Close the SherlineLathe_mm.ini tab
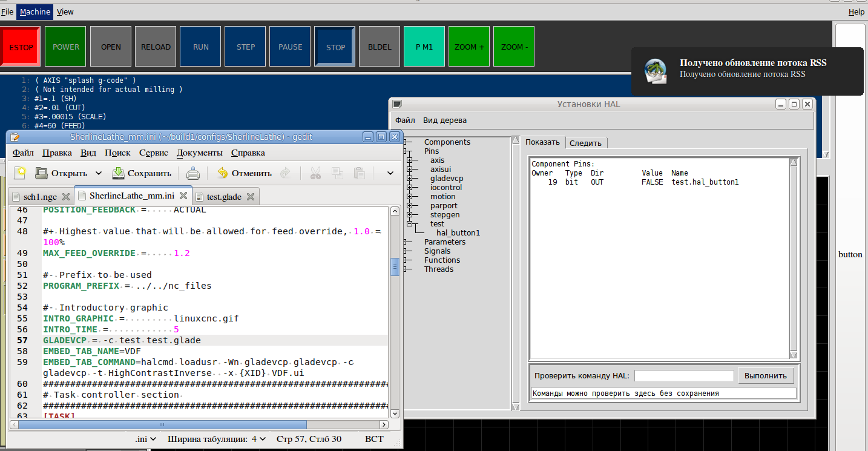This screenshot has height=451, width=868. pos(184,196)
